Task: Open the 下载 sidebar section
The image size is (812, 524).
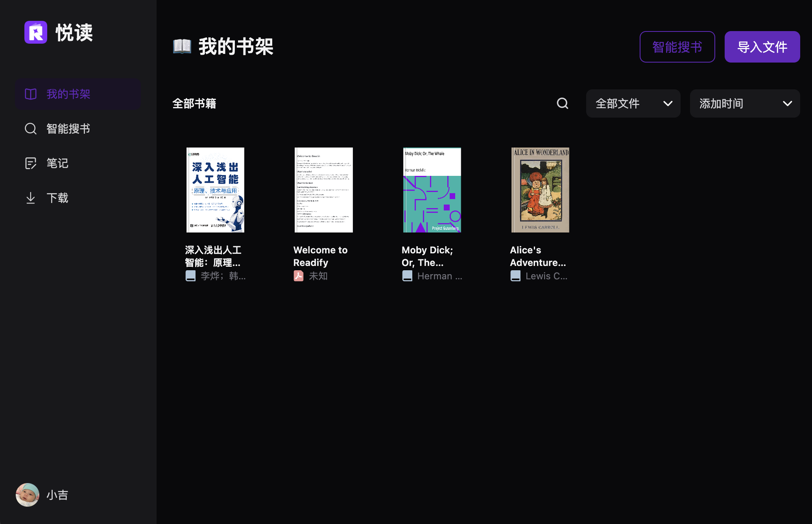Action: click(x=57, y=198)
